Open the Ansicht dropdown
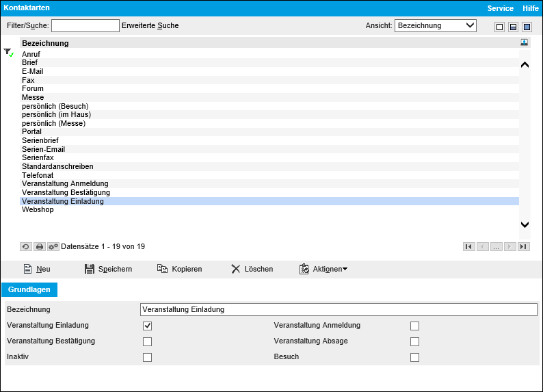Screen dimensions: 543x392 click(x=436, y=25)
